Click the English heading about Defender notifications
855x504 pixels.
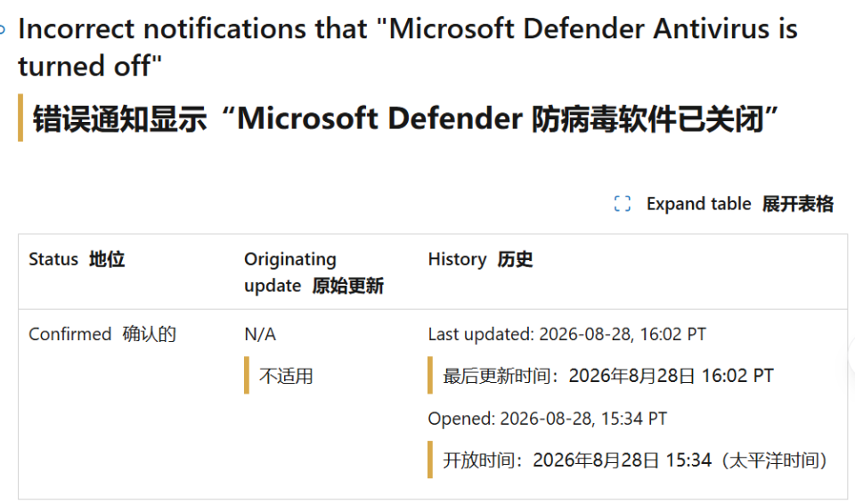point(408,47)
